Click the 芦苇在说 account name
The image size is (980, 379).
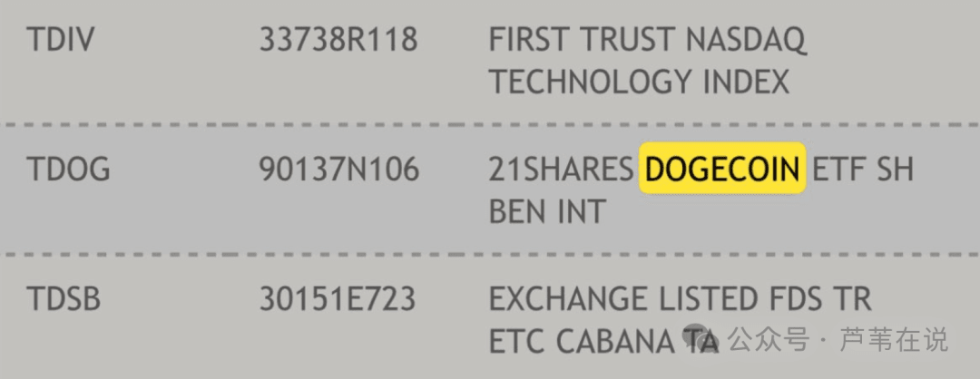[895, 340]
